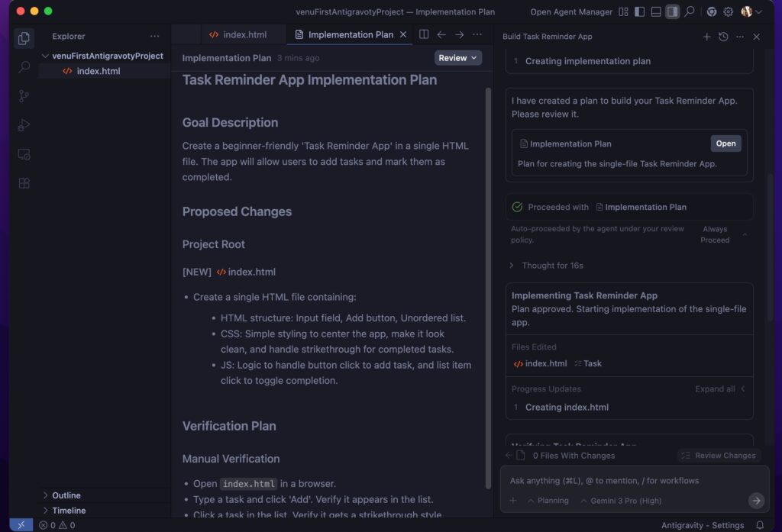Toggle the agent side panel
This screenshot has height=532, width=782.
pos(672,11)
